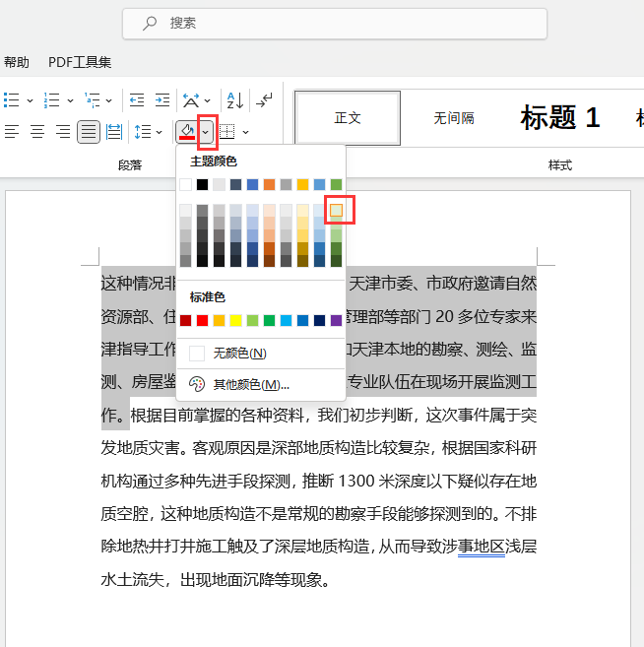Click the bullet list icon

12,100
